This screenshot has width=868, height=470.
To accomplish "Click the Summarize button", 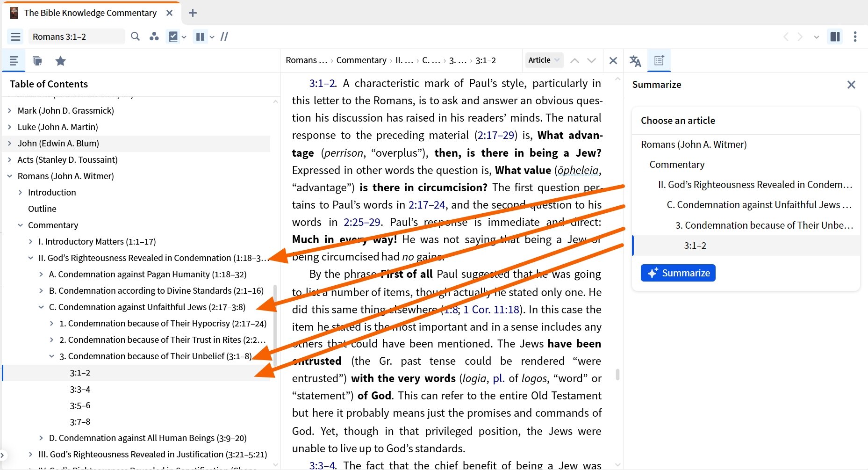I will point(678,273).
